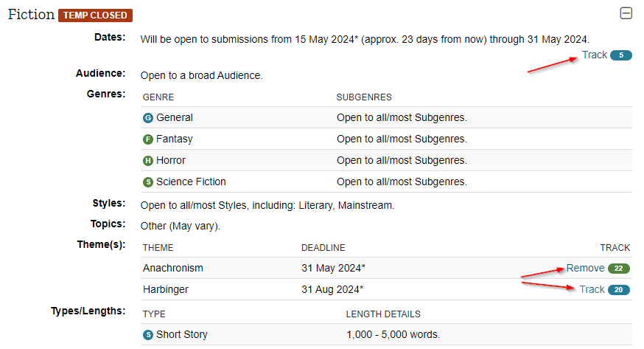Image resolution: width=644 pixels, height=349 pixels.
Task: Click the Anachronism theme name
Action: point(172,268)
